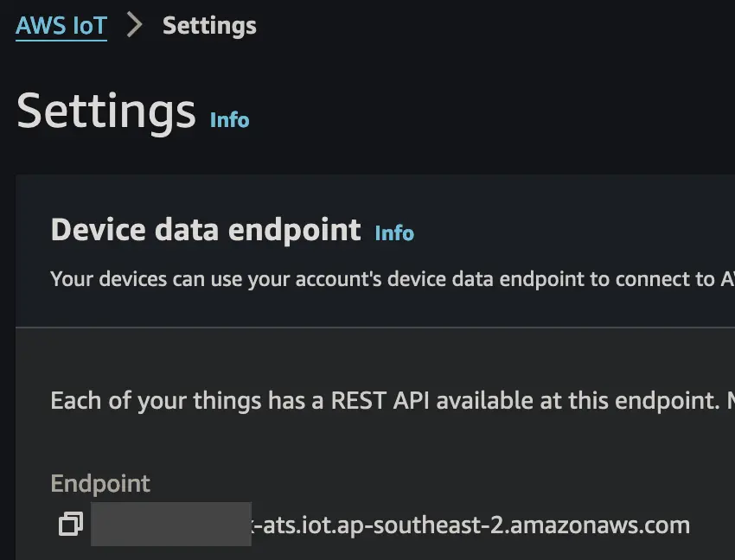Screen dimensions: 735x560
Task: Click the copy endpoint icon
Action: click(70, 524)
